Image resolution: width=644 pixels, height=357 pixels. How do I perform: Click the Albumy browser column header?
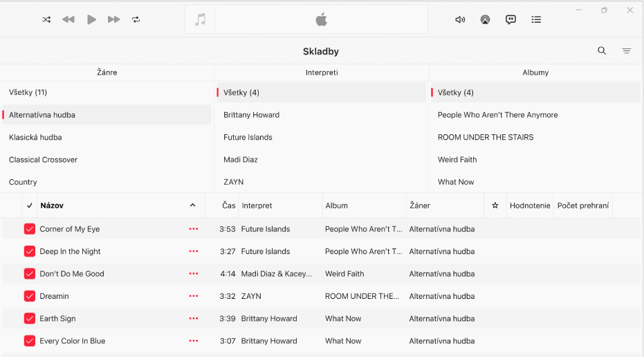coord(535,73)
